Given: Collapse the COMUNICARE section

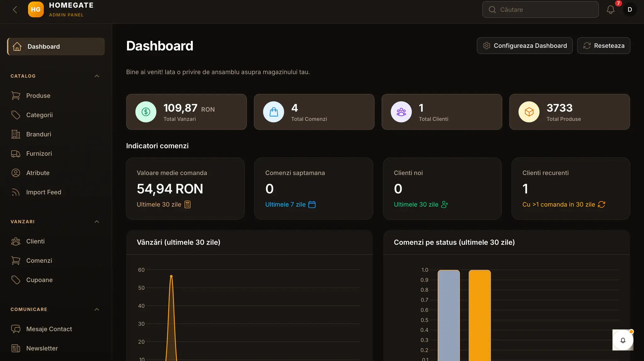Looking at the screenshot, I should click(97, 309).
